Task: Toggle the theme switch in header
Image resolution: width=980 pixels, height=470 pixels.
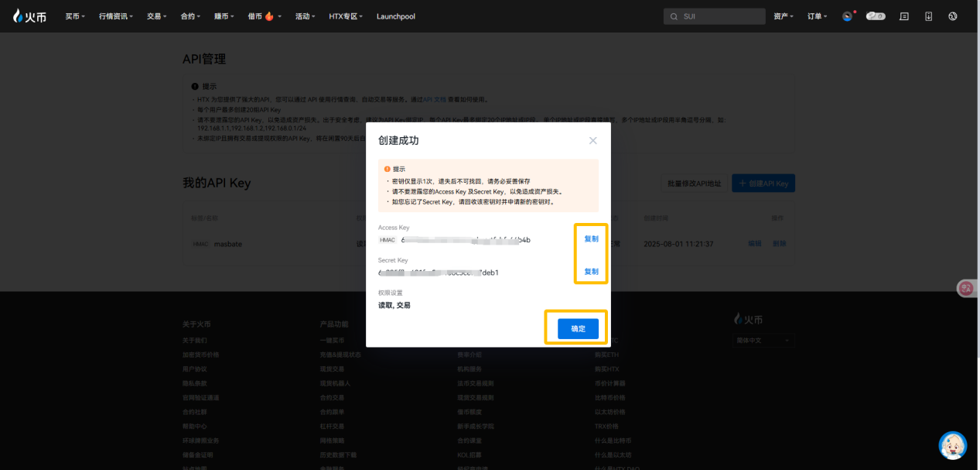Action: pyautogui.click(x=876, y=15)
